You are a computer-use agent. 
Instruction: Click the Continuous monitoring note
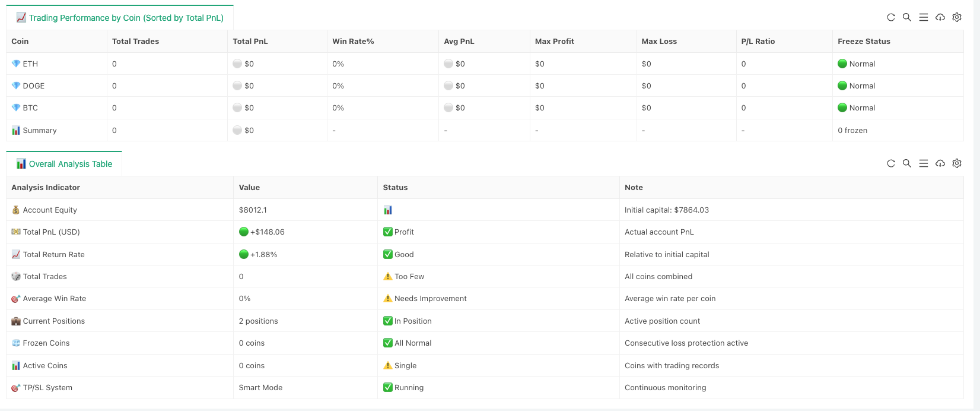666,387
